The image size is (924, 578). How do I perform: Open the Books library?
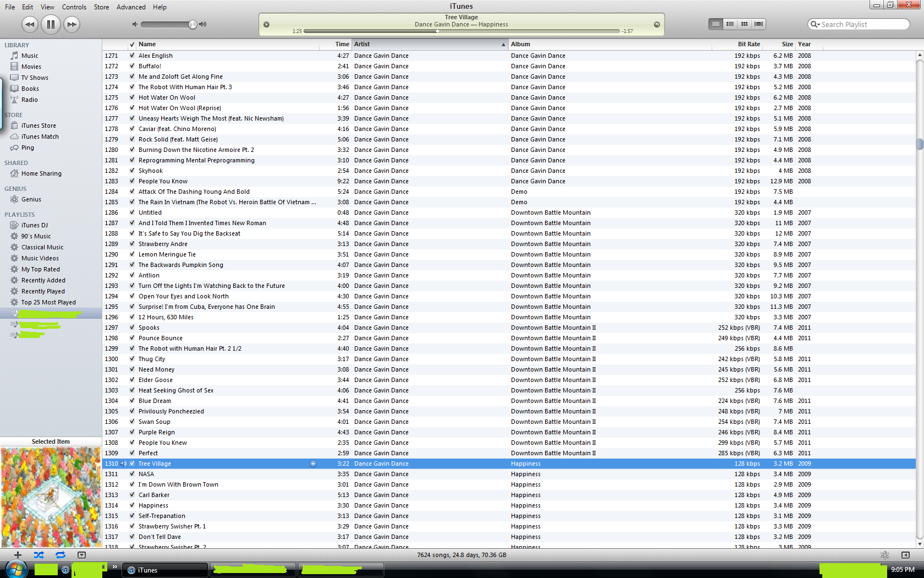pos(30,89)
